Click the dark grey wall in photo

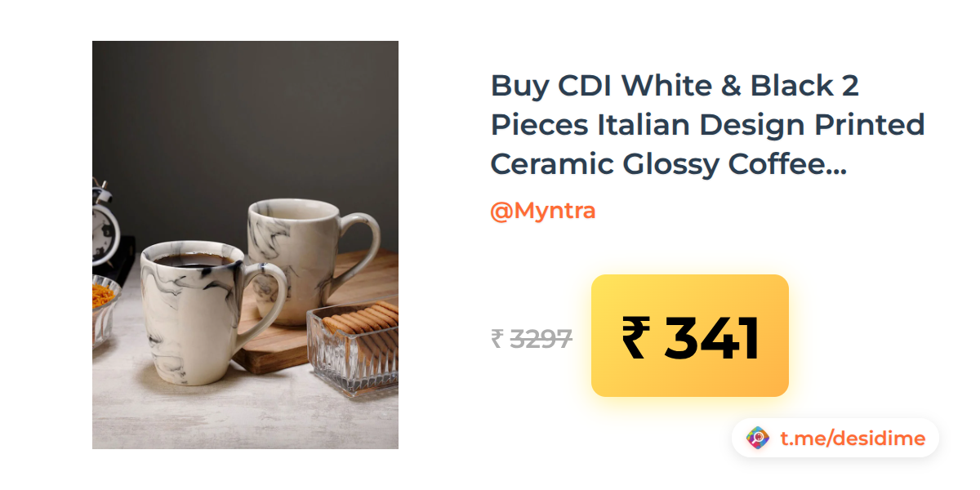click(x=245, y=114)
